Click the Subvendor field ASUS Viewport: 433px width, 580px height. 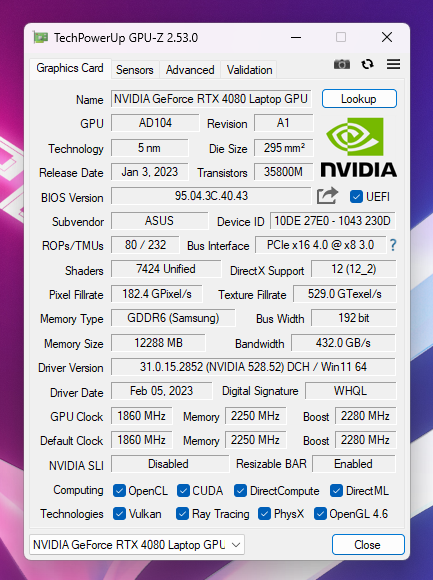pos(159,221)
